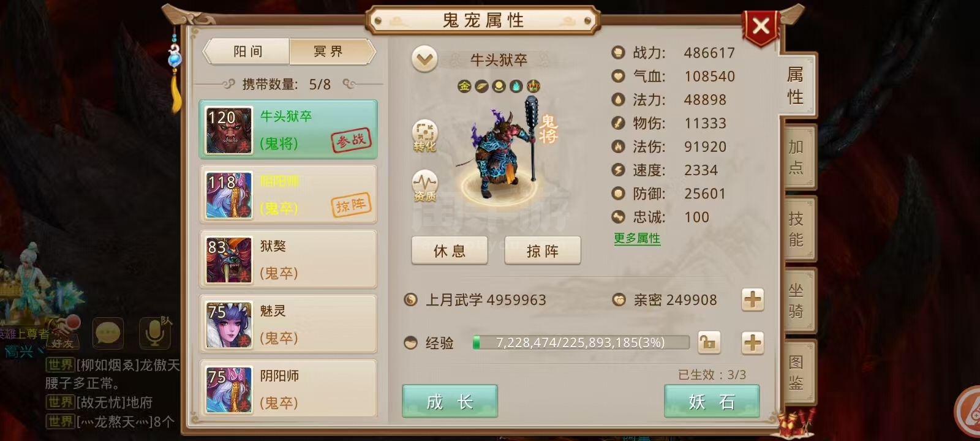Click the 转化 transform icon

(x=424, y=135)
